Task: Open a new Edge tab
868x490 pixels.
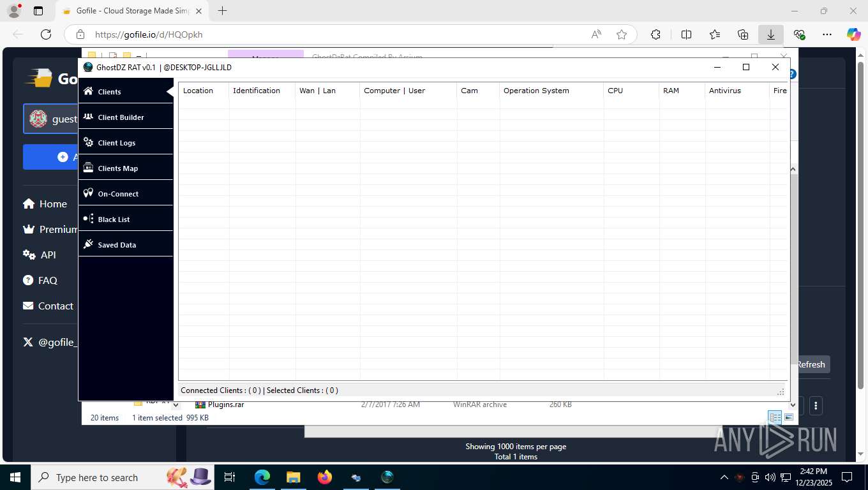Action: (x=222, y=11)
